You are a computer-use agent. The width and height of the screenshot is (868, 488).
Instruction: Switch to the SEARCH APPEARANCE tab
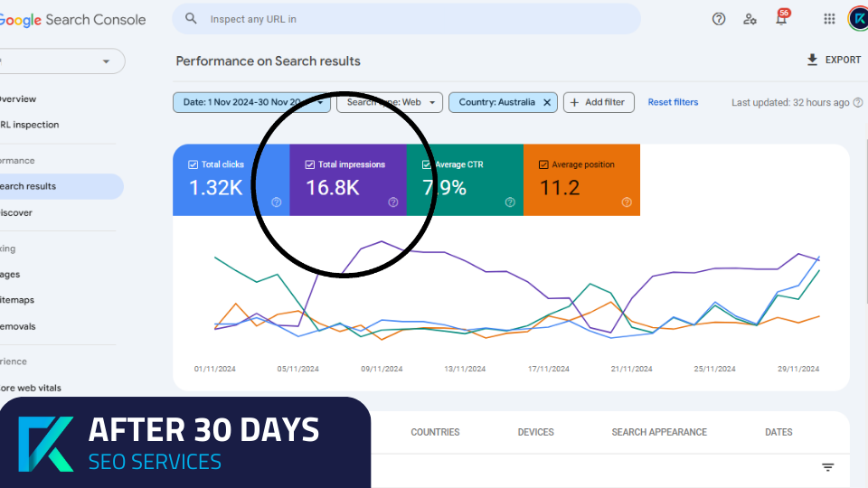(x=659, y=432)
